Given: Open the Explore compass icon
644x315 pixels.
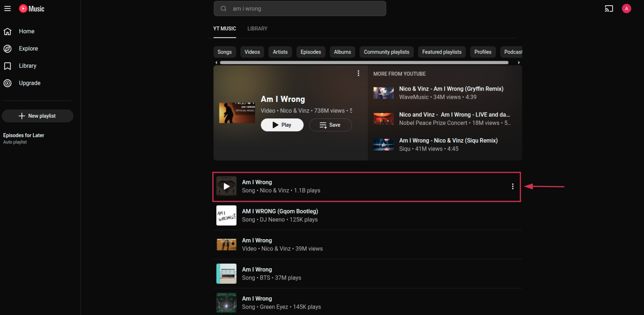Looking at the screenshot, I should coord(8,49).
